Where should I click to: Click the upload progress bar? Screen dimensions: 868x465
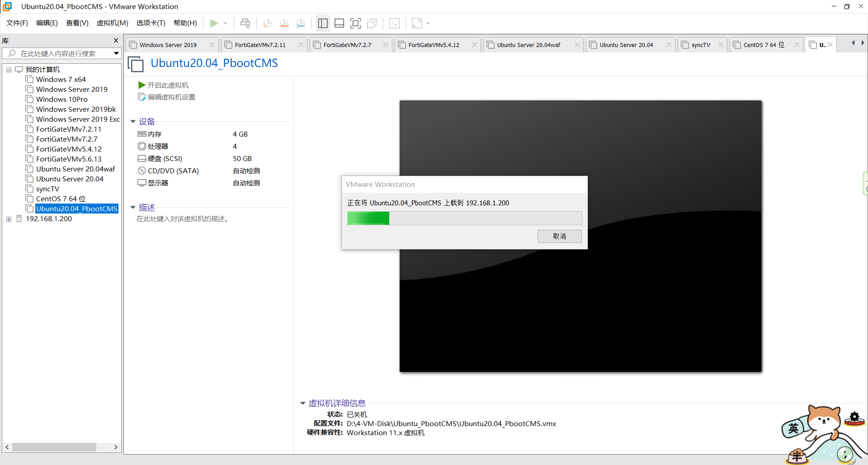coord(464,218)
